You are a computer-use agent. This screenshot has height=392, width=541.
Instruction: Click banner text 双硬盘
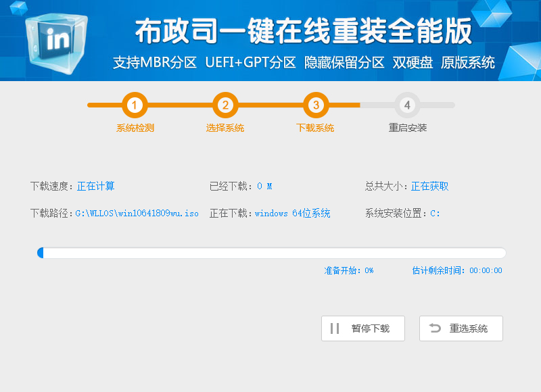(413, 62)
